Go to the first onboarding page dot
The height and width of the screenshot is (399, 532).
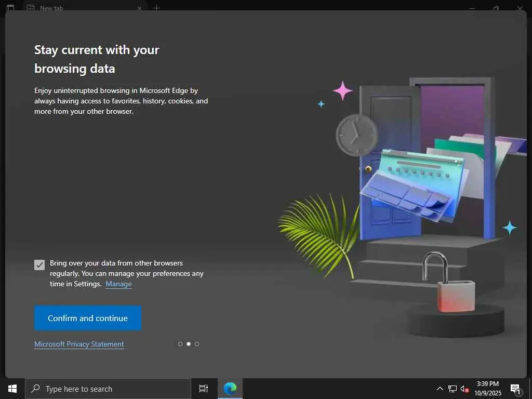tap(180, 344)
